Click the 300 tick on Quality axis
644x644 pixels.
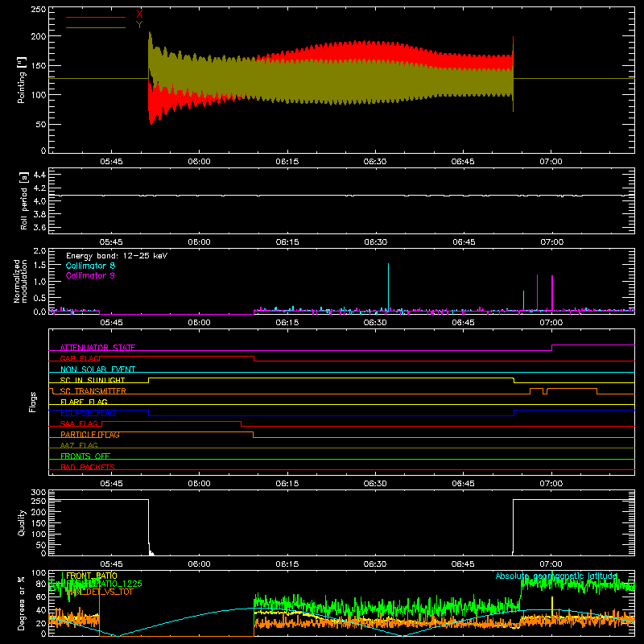pyautogui.click(x=39, y=493)
